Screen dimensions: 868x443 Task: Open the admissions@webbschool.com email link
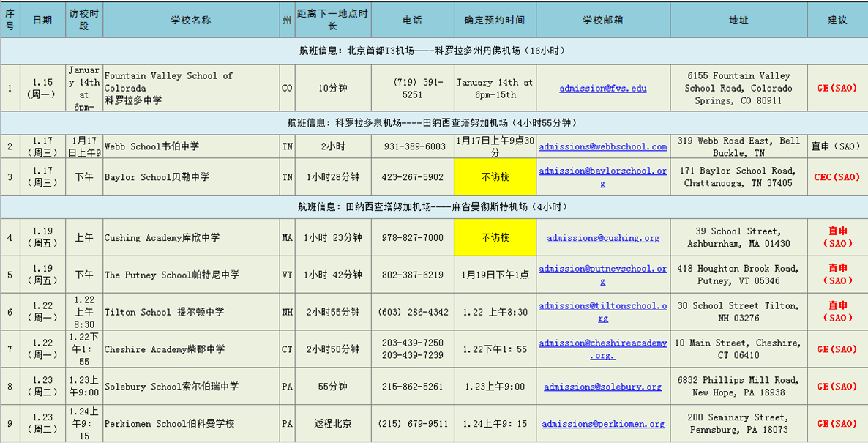point(603,146)
